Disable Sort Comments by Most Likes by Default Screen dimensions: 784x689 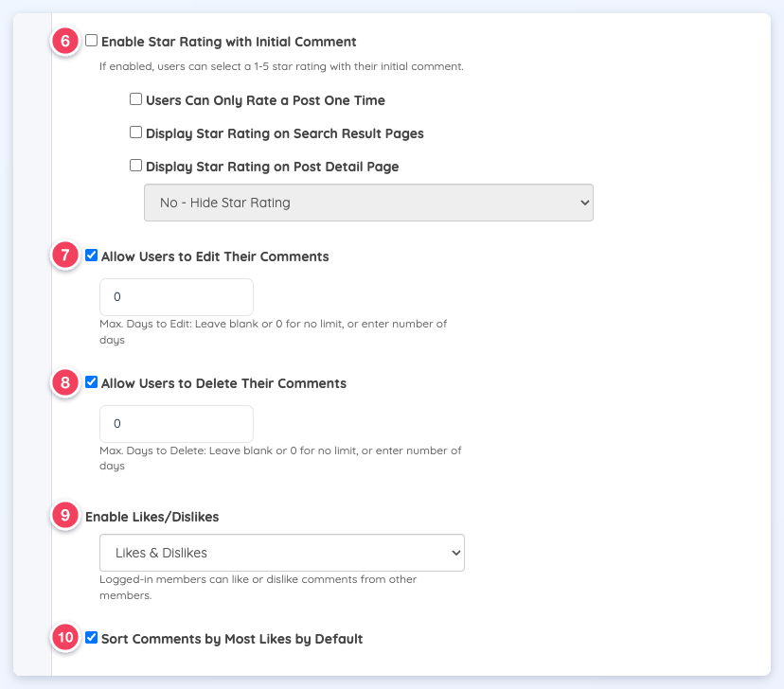pyautogui.click(x=91, y=638)
